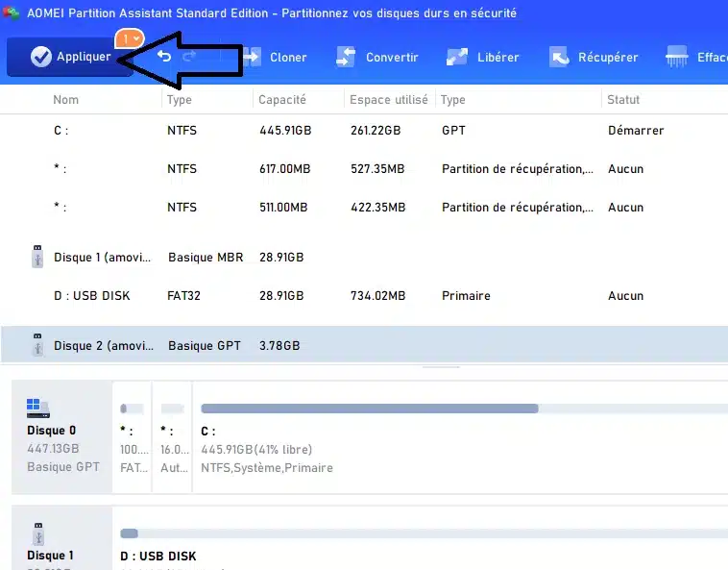The image size is (728, 570).
Task: Click the Récupérer icon
Action: pyautogui.click(x=559, y=57)
